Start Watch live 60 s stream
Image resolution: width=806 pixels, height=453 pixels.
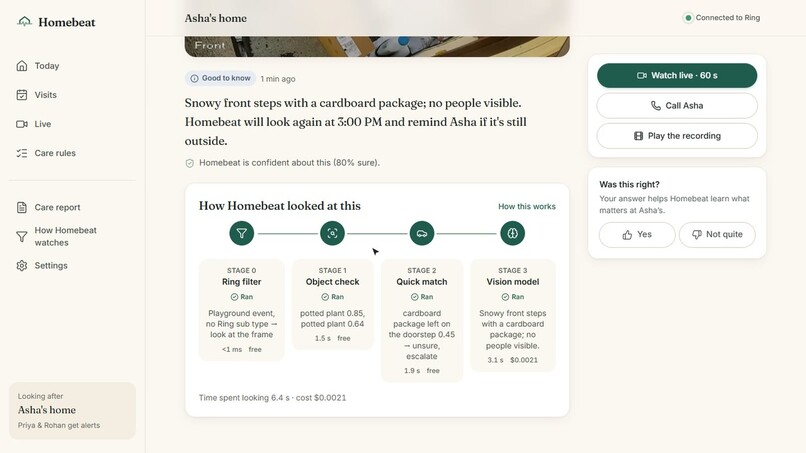point(676,76)
